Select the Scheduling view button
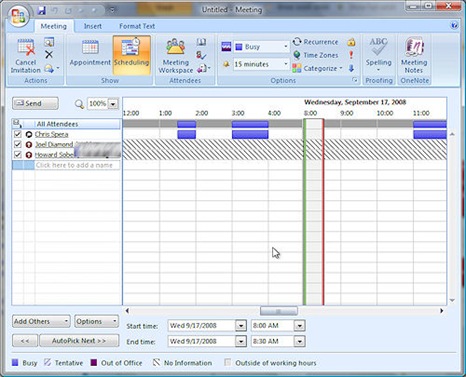 tap(132, 55)
